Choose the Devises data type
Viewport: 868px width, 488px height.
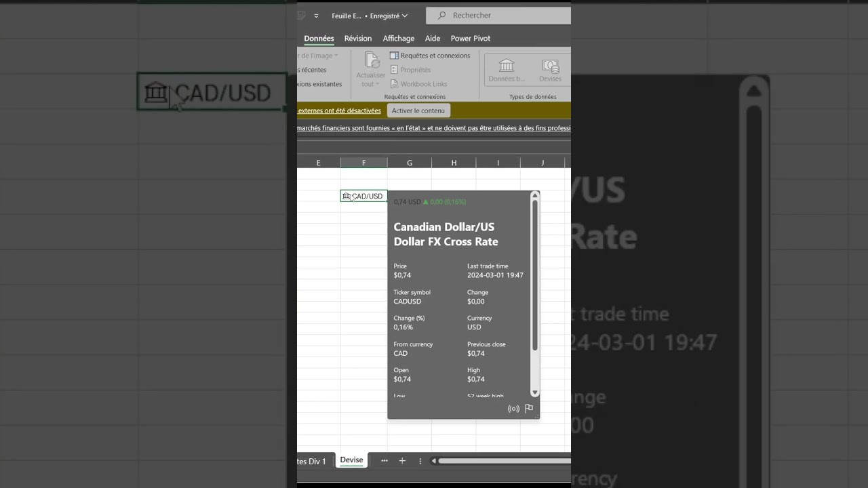click(x=550, y=70)
